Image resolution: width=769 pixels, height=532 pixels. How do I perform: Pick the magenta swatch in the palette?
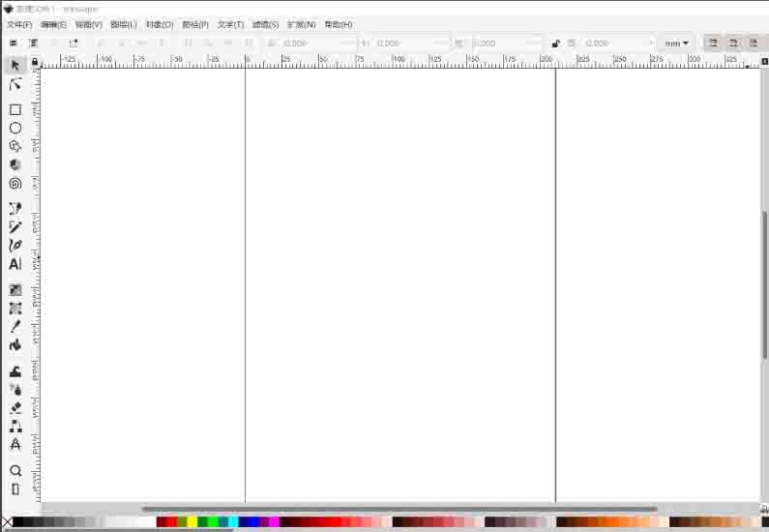(x=275, y=522)
